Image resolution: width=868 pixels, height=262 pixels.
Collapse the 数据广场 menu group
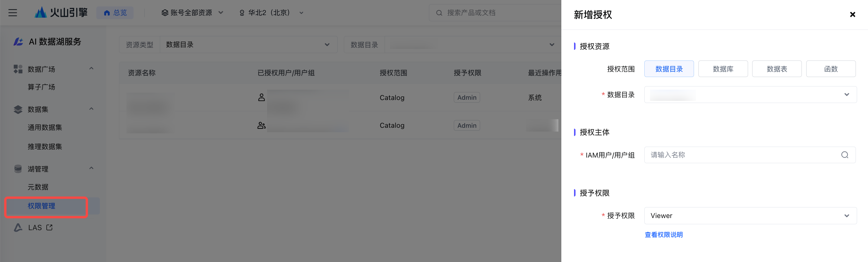tap(91, 69)
